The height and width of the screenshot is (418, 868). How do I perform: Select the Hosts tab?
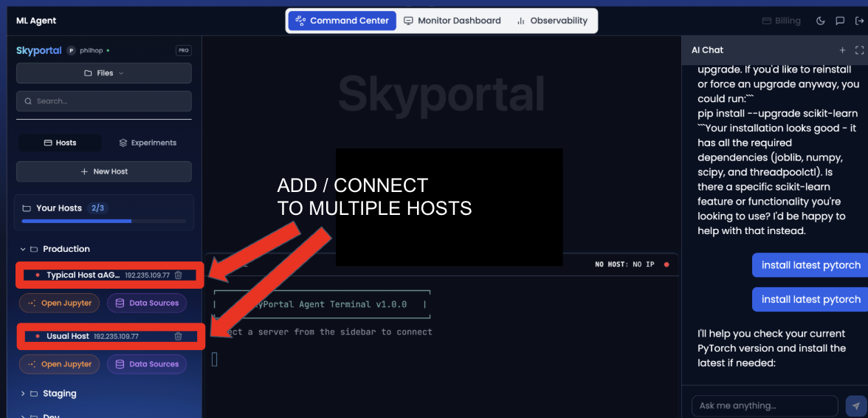coord(60,143)
